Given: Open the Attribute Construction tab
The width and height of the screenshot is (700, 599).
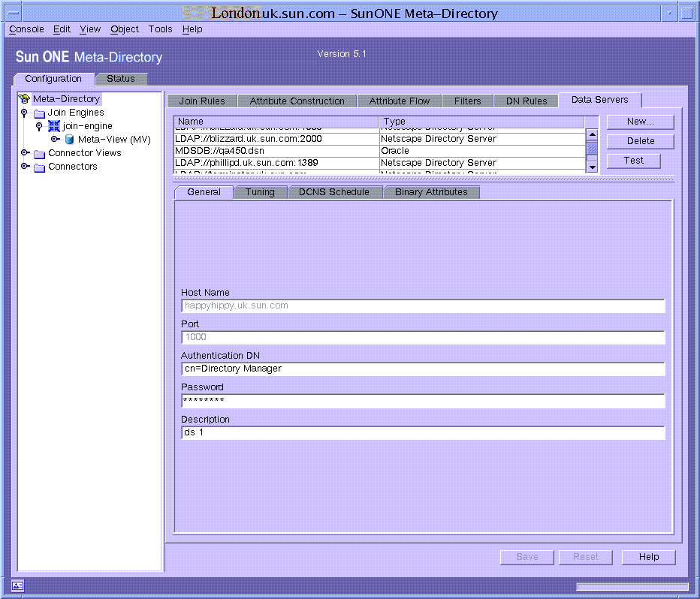Looking at the screenshot, I should (297, 101).
